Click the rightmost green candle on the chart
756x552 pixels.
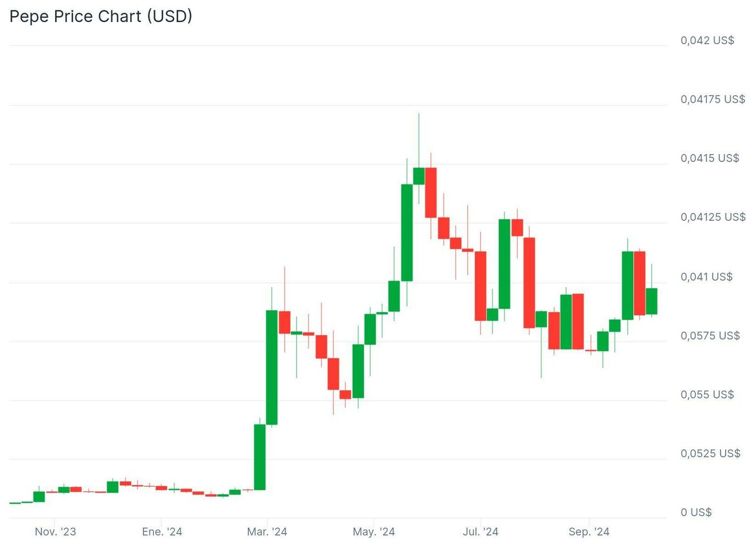(x=651, y=301)
